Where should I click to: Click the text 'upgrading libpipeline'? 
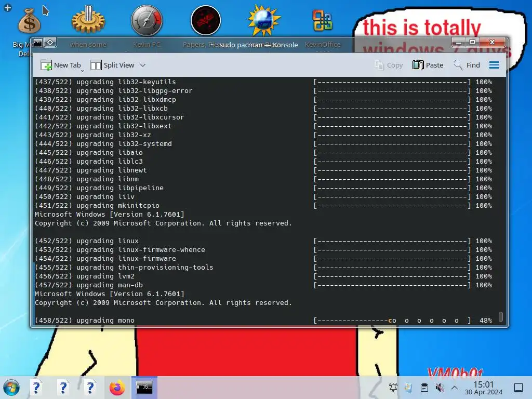[120, 188]
